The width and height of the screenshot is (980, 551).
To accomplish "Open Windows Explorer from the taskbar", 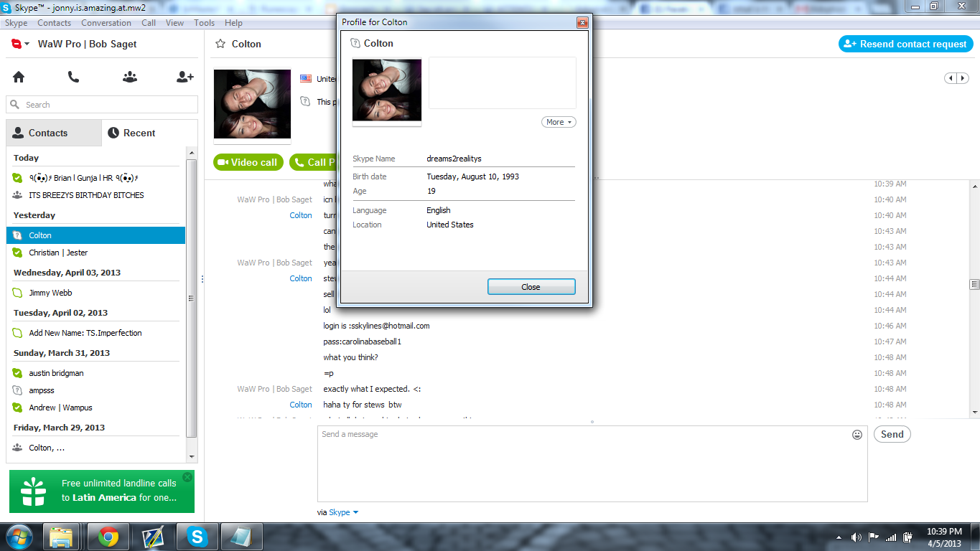I will click(x=62, y=537).
